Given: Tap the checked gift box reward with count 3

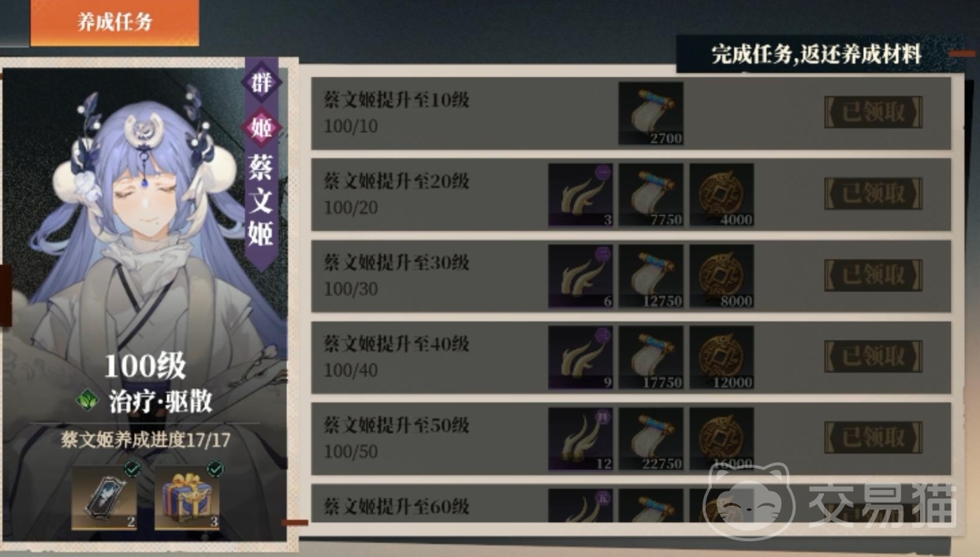Looking at the screenshot, I should 187,499.
